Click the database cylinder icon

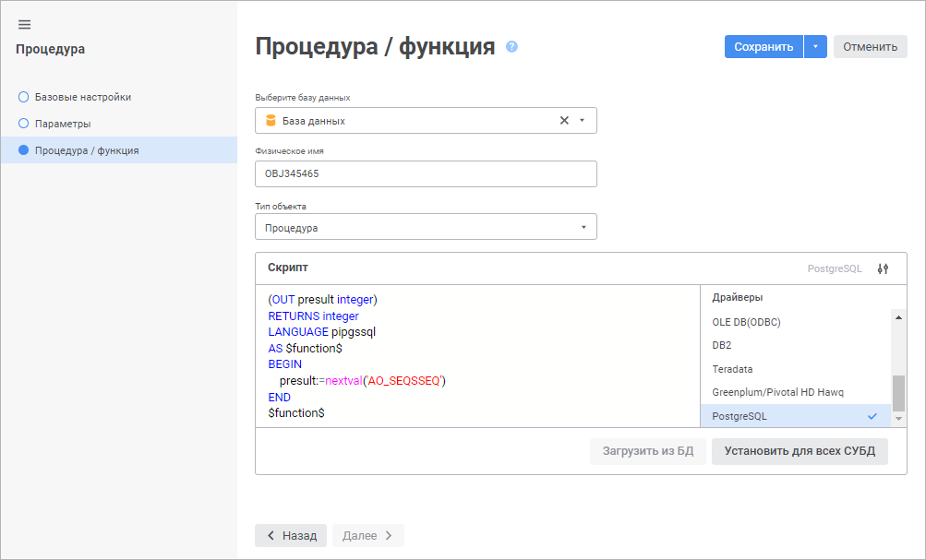pyautogui.click(x=271, y=120)
